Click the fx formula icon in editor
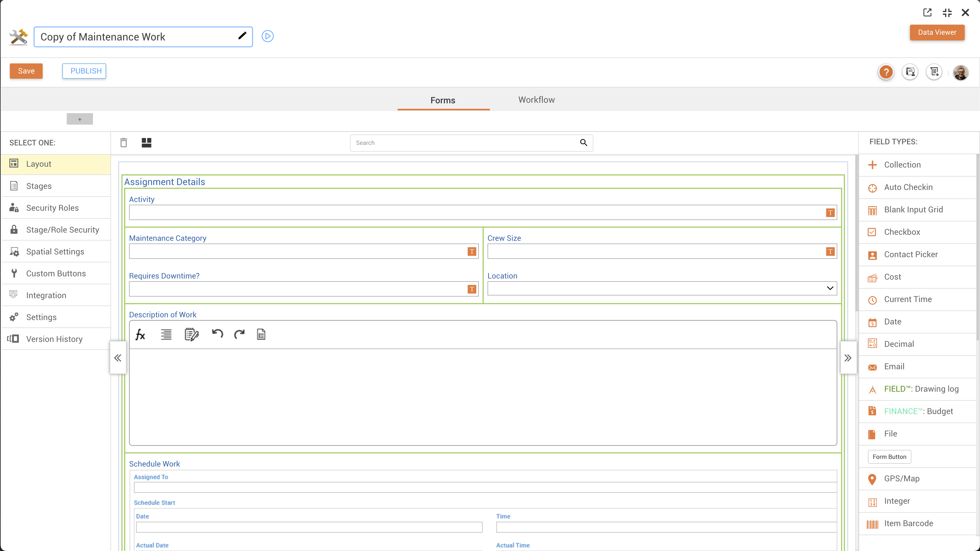The image size is (980, 551). [140, 335]
